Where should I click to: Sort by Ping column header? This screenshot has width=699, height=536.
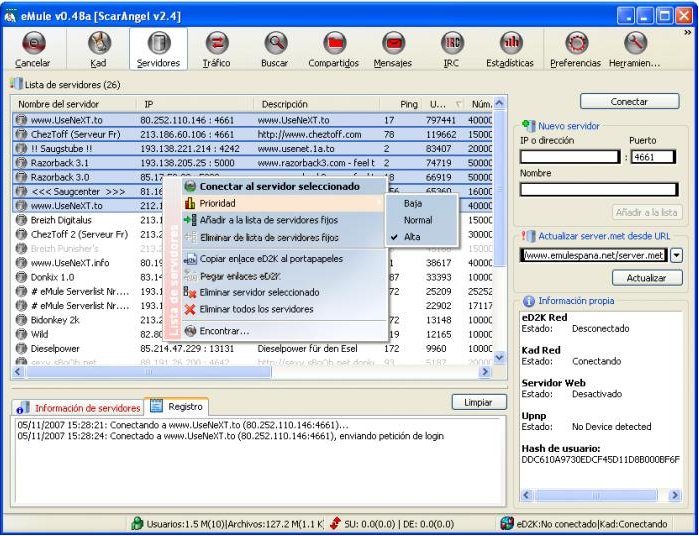pos(400,104)
